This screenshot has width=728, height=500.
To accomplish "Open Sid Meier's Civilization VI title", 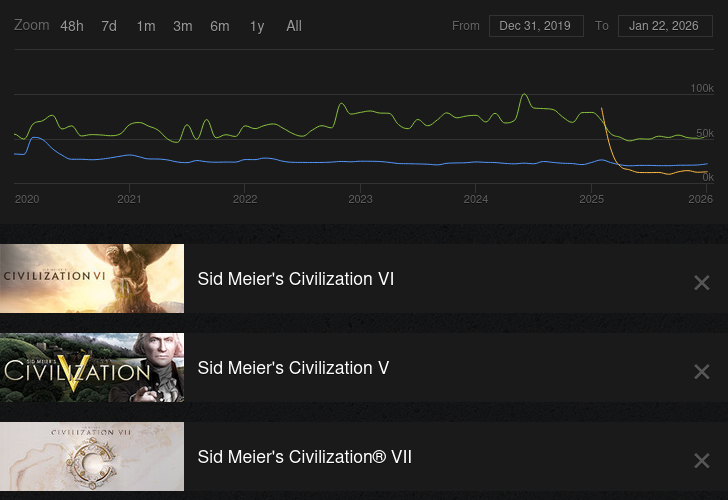I will click(x=296, y=279).
